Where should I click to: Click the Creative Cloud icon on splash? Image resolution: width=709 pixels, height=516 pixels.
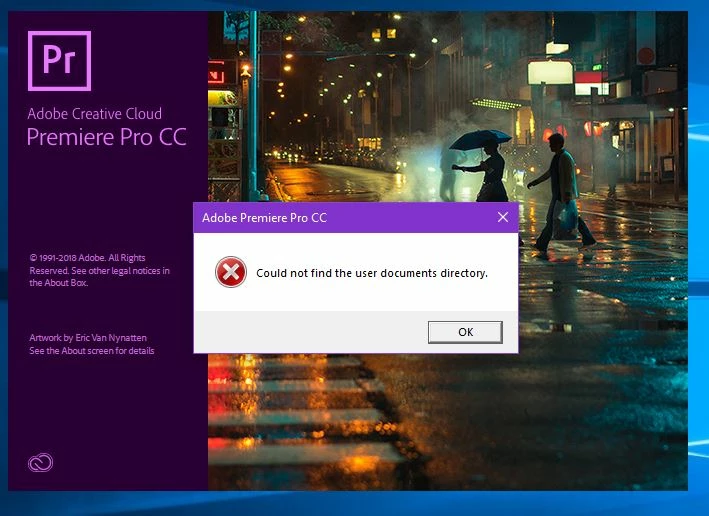[41, 462]
